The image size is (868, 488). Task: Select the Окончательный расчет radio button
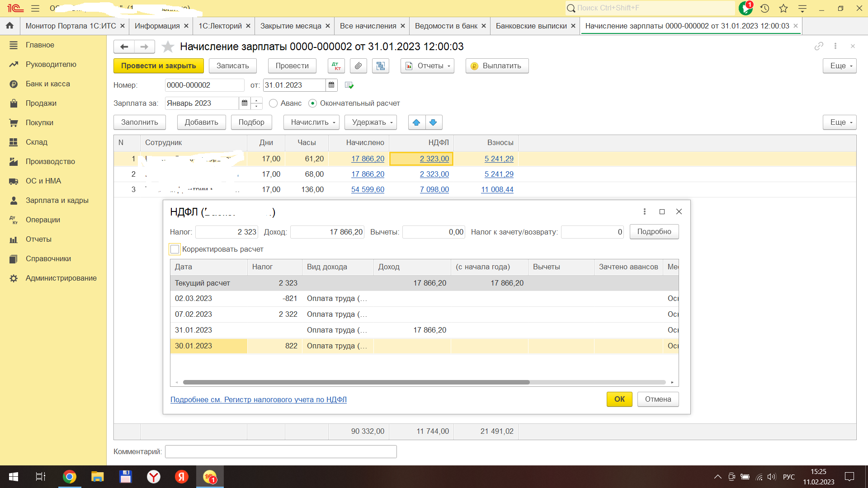tap(312, 103)
